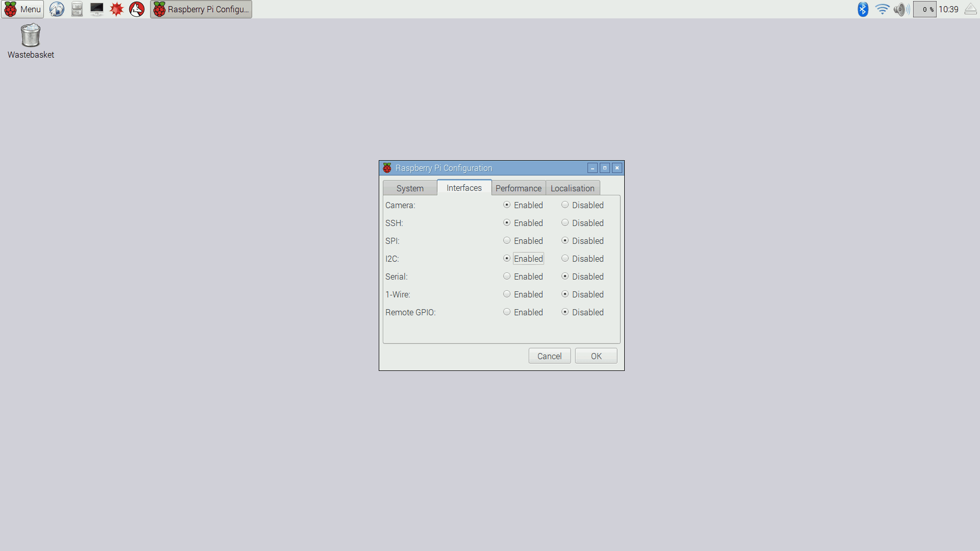Confirm changes with the OK button
The height and width of the screenshot is (551, 980).
coord(596,356)
